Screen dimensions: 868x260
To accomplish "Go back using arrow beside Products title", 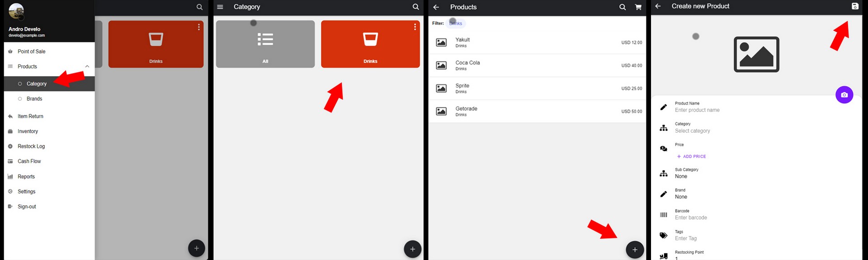I will pyautogui.click(x=436, y=7).
